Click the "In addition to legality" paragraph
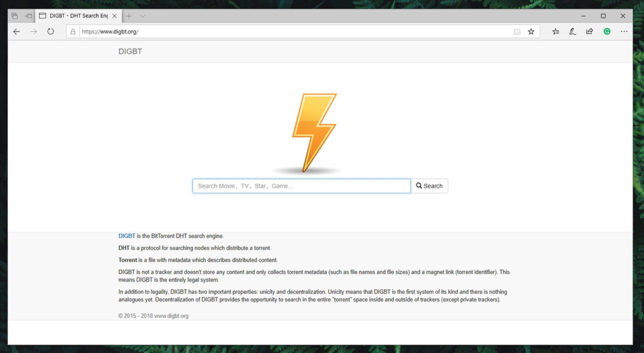This screenshot has height=353, width=644. 312,296
